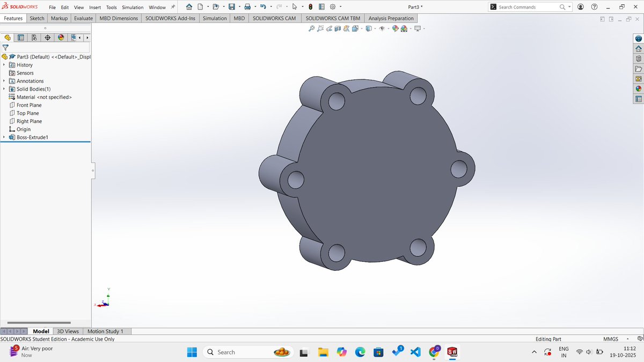Expand the Boss-Extrude1 feature
Image resolution: width=644 pixels, height=362 pixels.
(4, 137)
